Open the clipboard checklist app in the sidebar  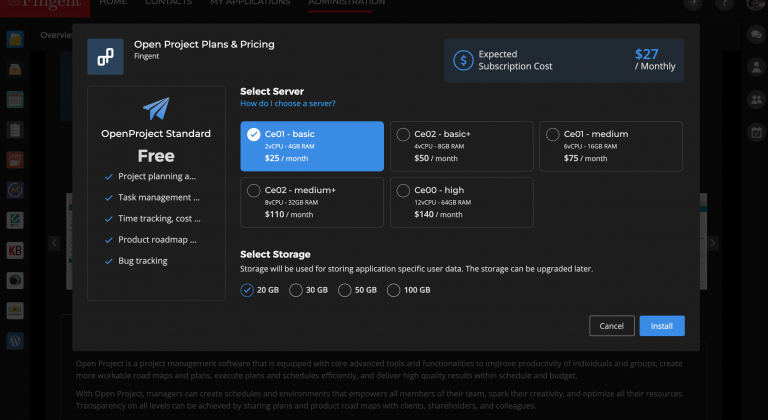pyautogui.click(x=15, y=130)
